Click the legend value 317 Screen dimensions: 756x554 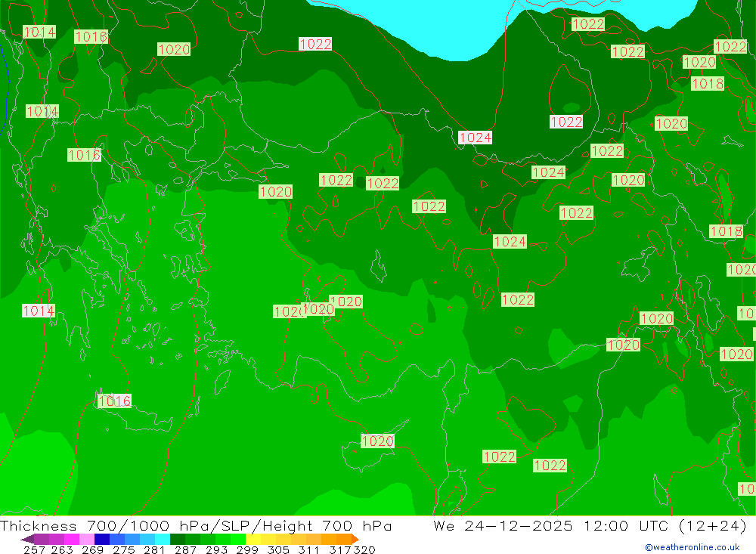click(x=339, y=549)
